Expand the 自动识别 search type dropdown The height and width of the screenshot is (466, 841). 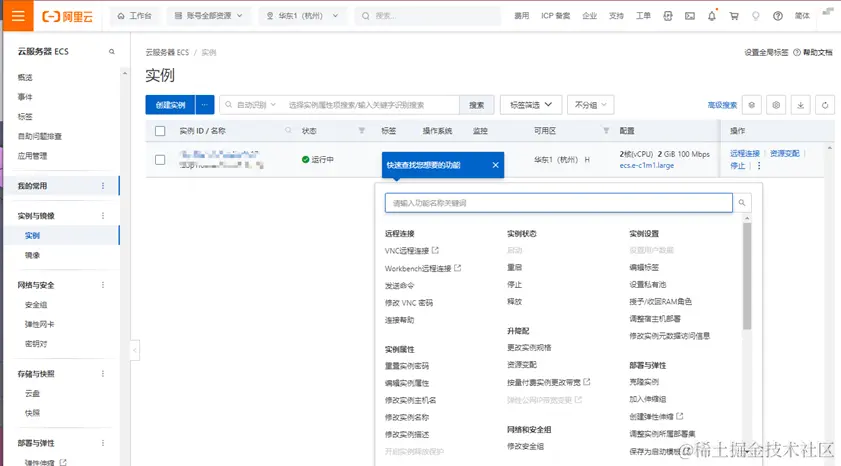251,105
